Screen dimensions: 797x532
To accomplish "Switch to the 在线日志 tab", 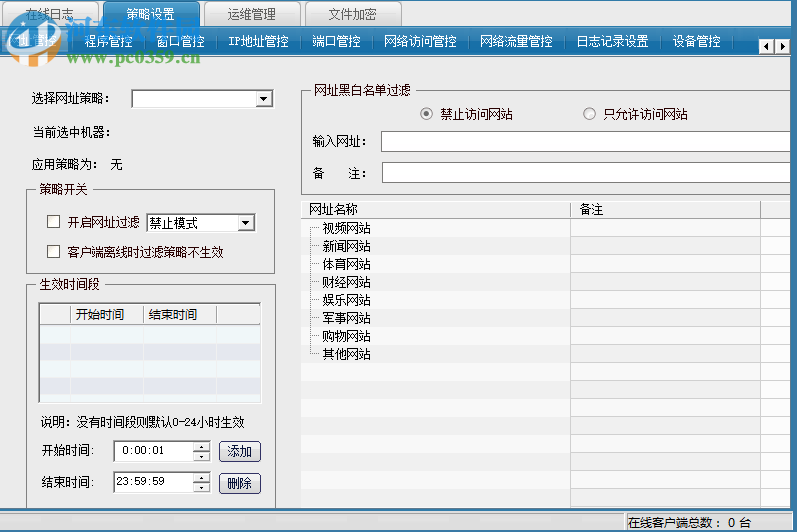I will pos(50,14).
